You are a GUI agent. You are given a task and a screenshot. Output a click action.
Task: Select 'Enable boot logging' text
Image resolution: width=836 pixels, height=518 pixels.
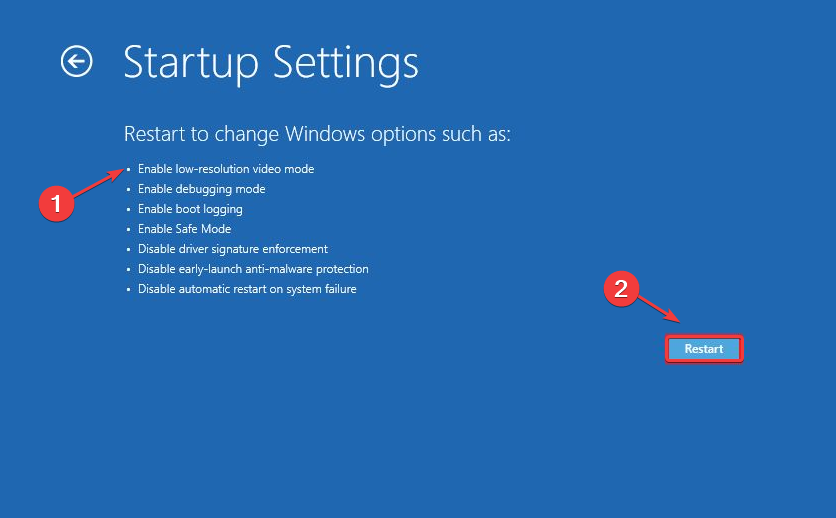click(x=190, y=209)
